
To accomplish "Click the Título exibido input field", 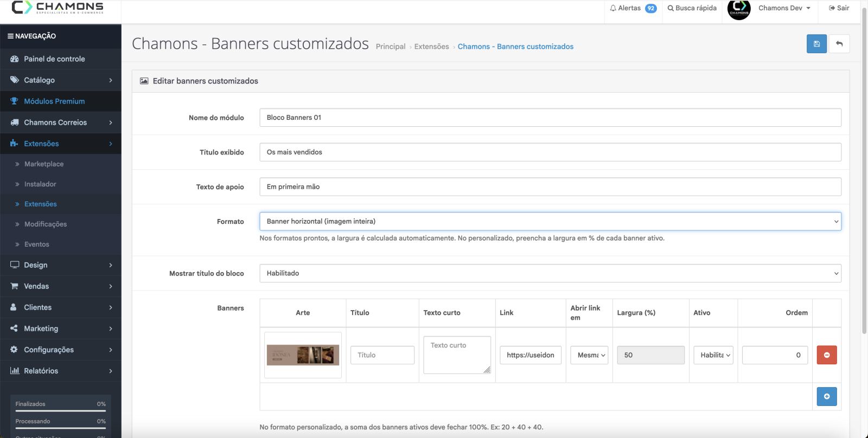I will [550, 152].
